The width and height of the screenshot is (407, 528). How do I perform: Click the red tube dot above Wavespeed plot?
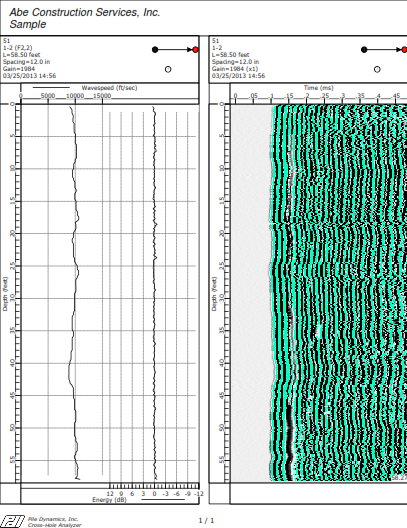(x=196, y=50)
